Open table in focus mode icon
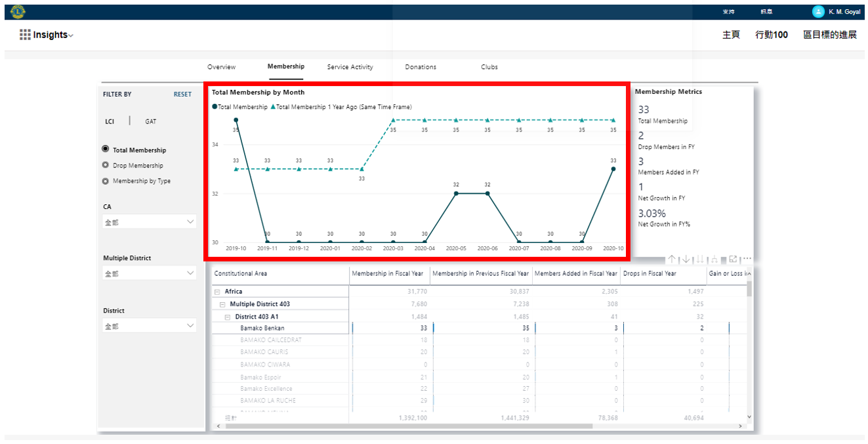Image resolution: width=868 pixels, height=444 pixels. [x=733, y=259]
